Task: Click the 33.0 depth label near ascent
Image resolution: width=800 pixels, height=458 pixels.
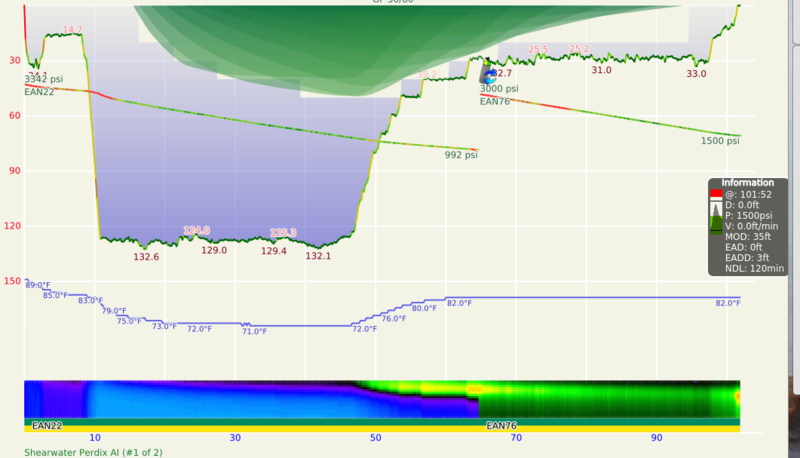Action: pyautogui.click(x=696, y=74)
